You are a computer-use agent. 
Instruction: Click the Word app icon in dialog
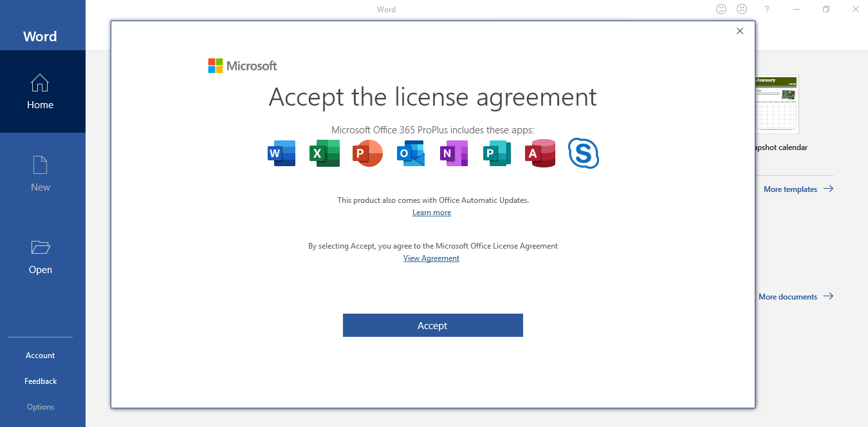(x=281, y=153)
